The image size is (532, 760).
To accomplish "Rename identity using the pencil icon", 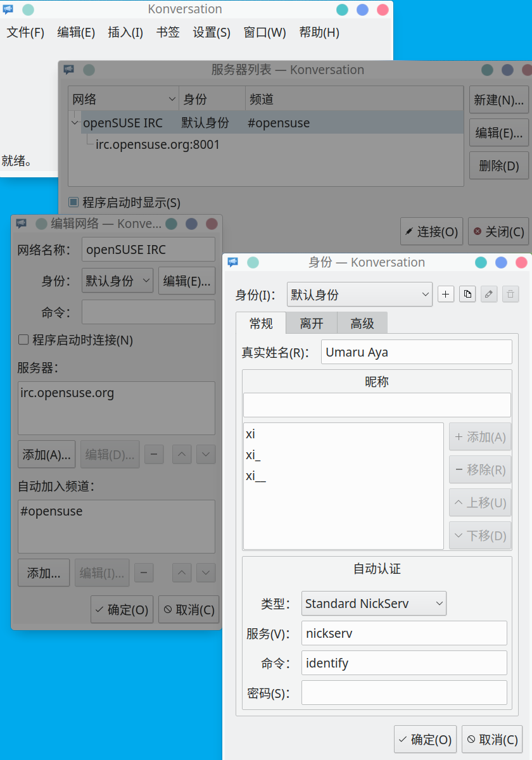I will coord(489,294).
